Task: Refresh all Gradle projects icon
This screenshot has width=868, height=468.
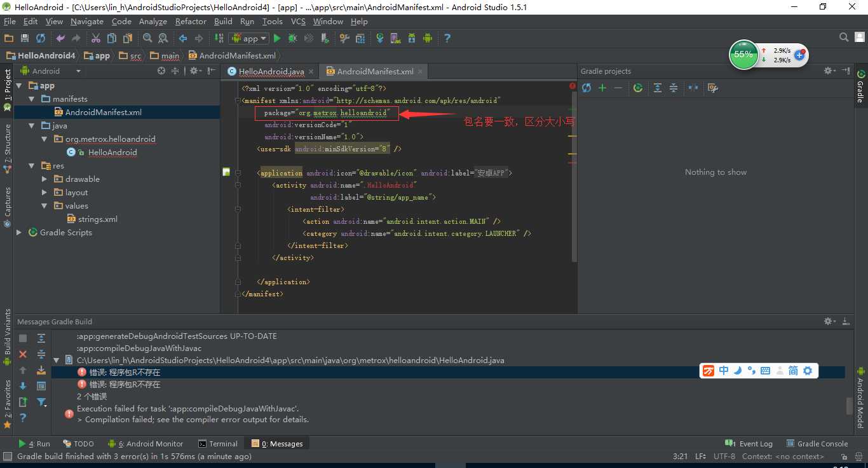Action: click(587, 88)
